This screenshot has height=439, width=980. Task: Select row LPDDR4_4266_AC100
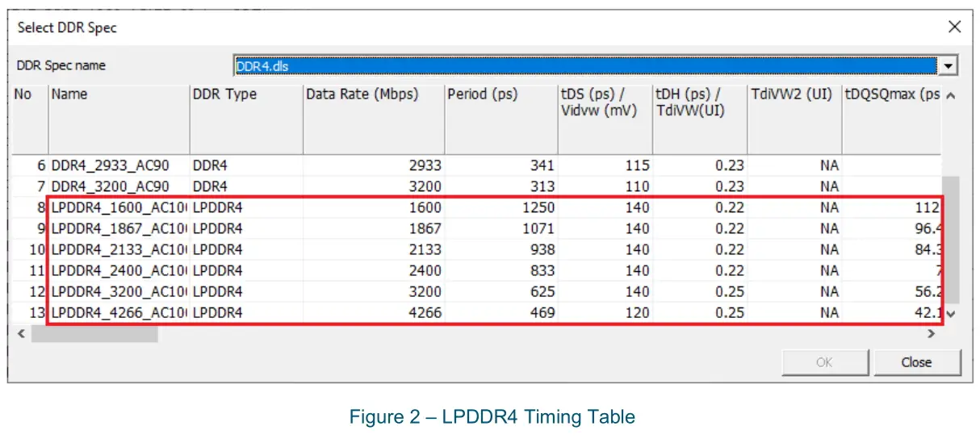pos(476,311)
